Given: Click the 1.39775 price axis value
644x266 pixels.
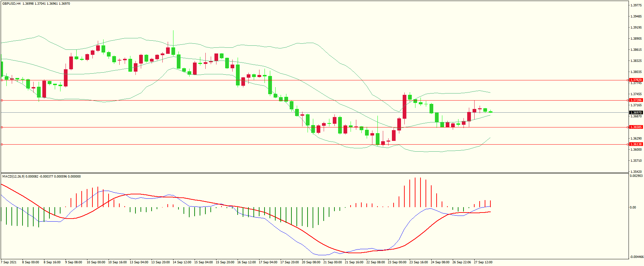Looking at the screenshot, I should pyautogui.click(x=636, y=5).
